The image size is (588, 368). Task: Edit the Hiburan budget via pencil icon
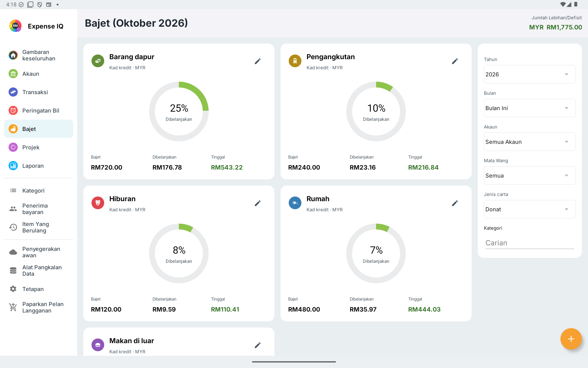tap(258, 203)
